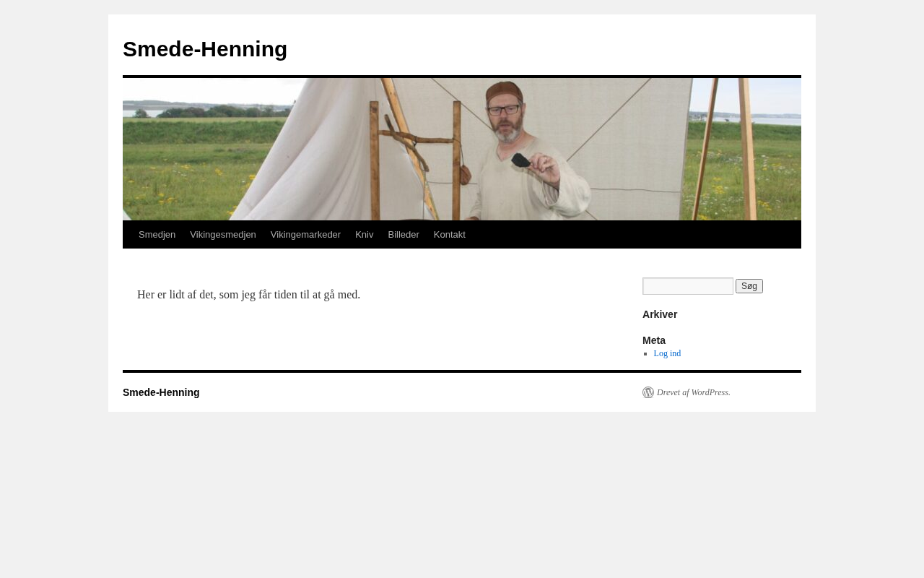Go to the Vikingesmedjen page
Viewport: 924px width, 578px height.
point(223,235)
